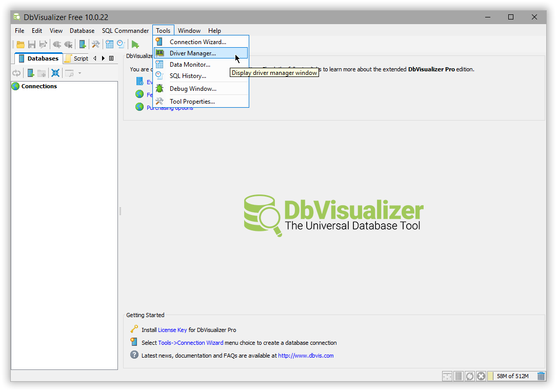Open the http://www.dbvis.com link
The image size is (557, 392).
point(306,355)
